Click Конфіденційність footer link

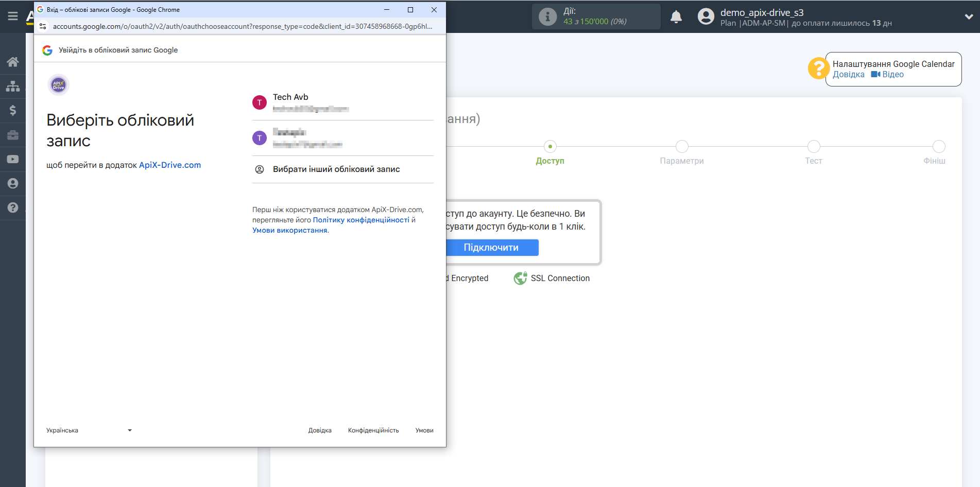[x=373, y=430]
